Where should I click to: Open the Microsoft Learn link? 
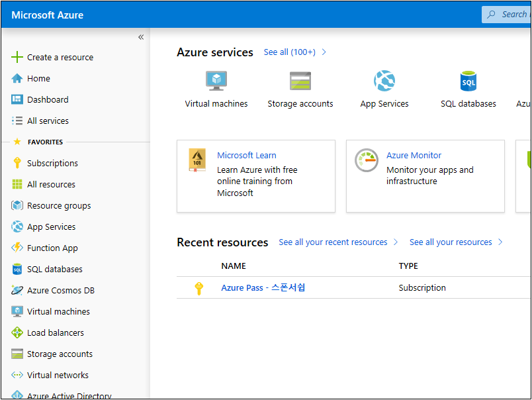pos(247,155)
